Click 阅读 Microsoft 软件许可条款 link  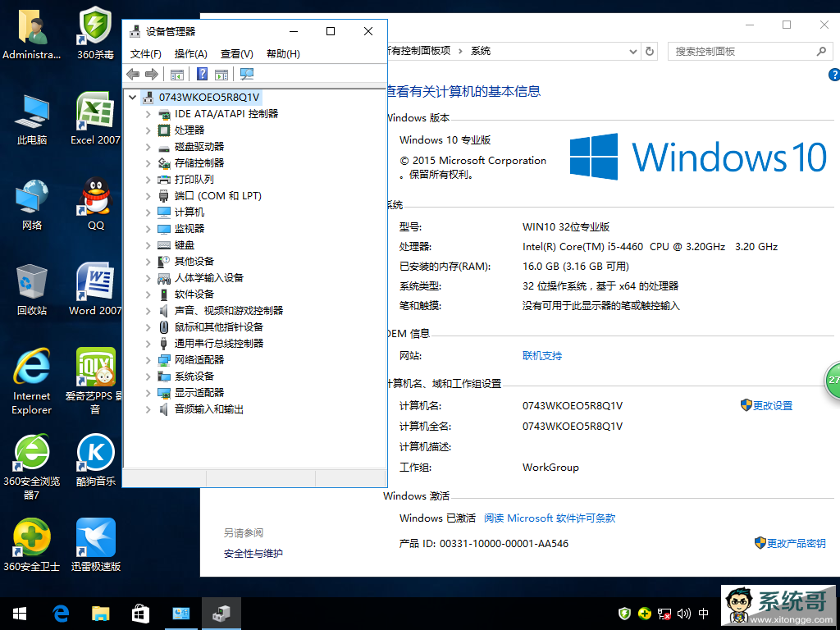pos(550,518)
